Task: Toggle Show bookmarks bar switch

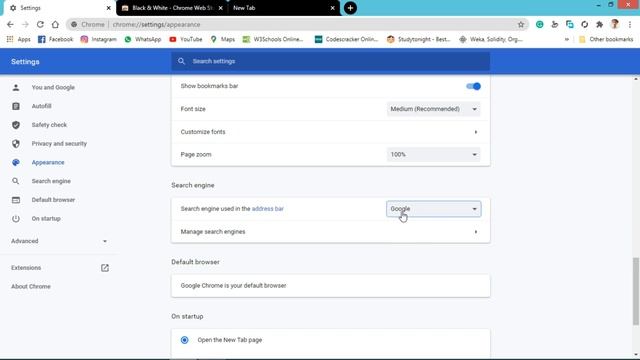Action: (473, 86)
